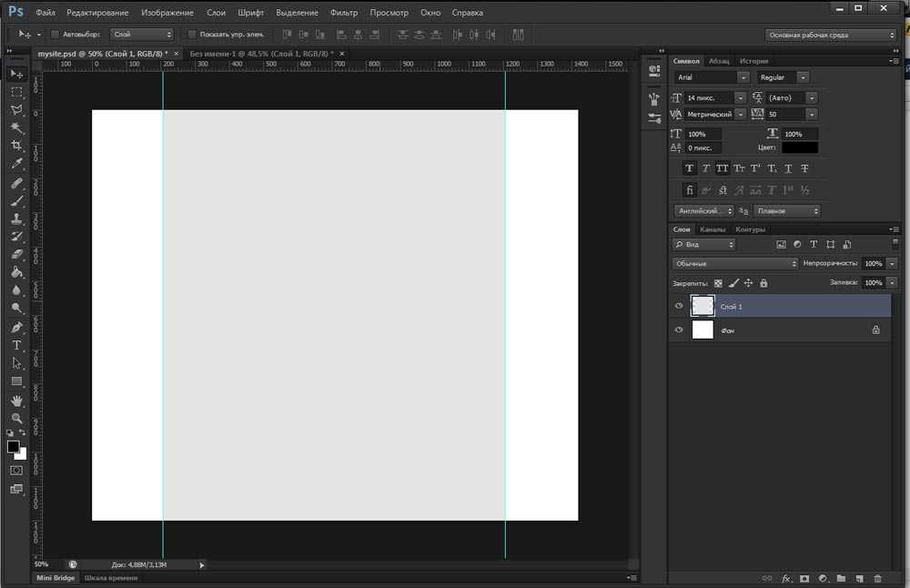
Task: Click the trash icon to delete layer
Action: (x=877, y=578)
